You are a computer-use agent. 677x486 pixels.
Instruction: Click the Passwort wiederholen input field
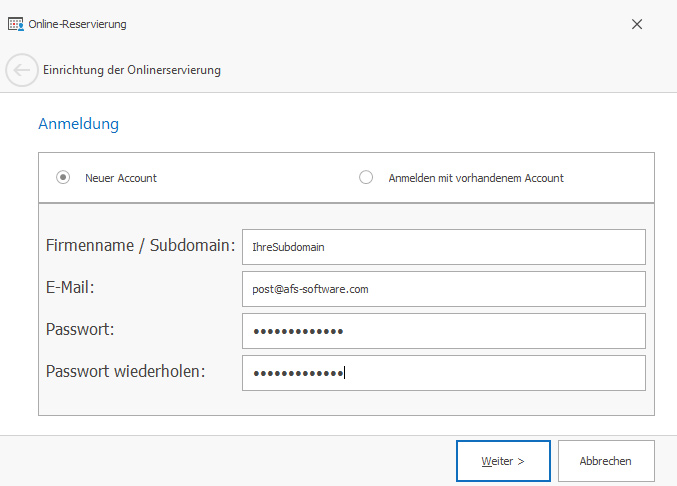[444, 373]
